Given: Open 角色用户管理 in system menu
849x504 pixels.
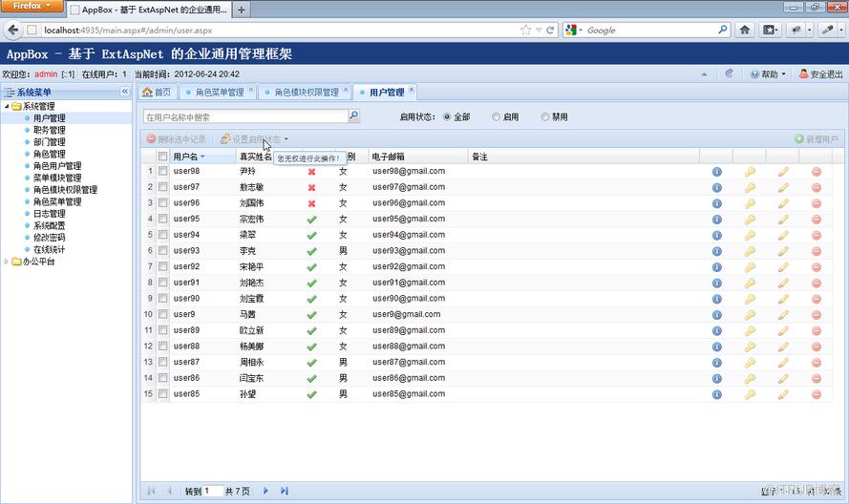Looking at the screenshot, I should pyautogui.click(x=57, y=166).
